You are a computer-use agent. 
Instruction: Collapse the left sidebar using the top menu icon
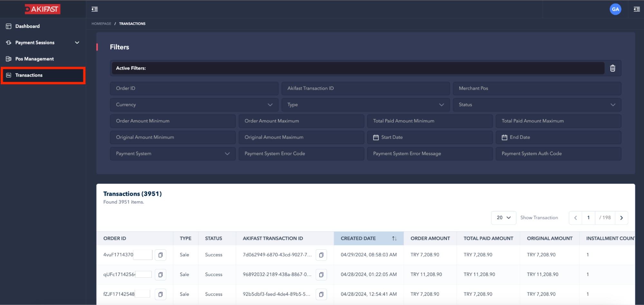[x=95, y=9]
